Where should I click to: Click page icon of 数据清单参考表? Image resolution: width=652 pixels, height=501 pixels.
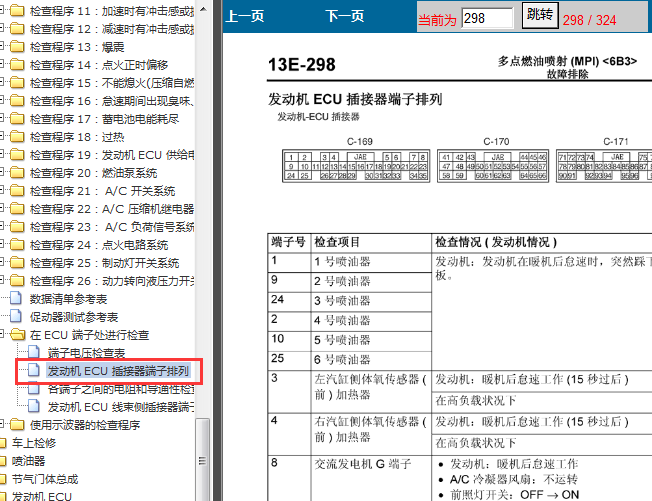click(x=16, y=298)
